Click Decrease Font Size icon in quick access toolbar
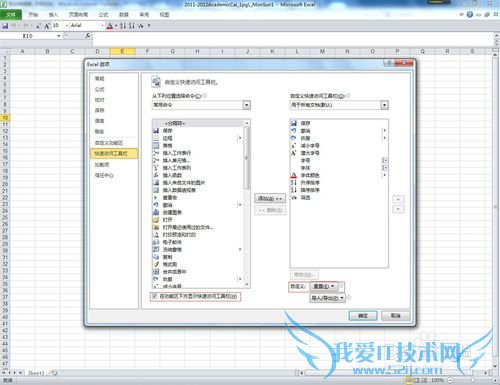500x385 pixels. pos(38,26)
